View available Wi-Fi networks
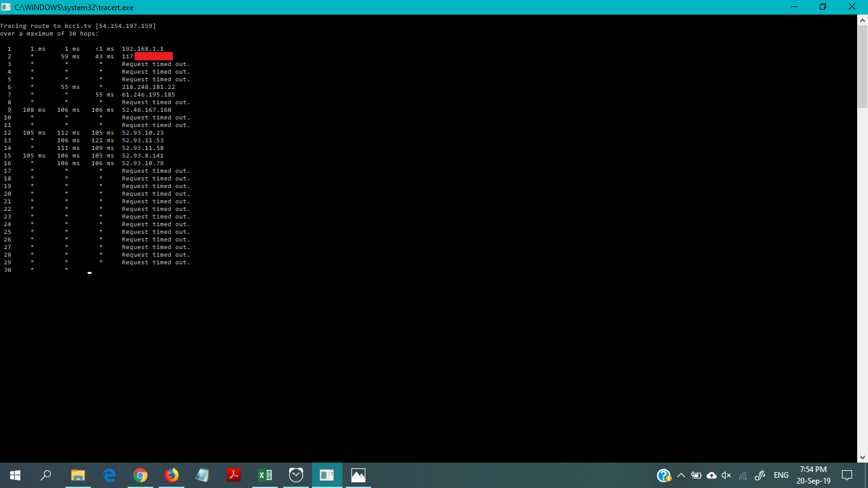868x488 pixels. coord(742,475)
